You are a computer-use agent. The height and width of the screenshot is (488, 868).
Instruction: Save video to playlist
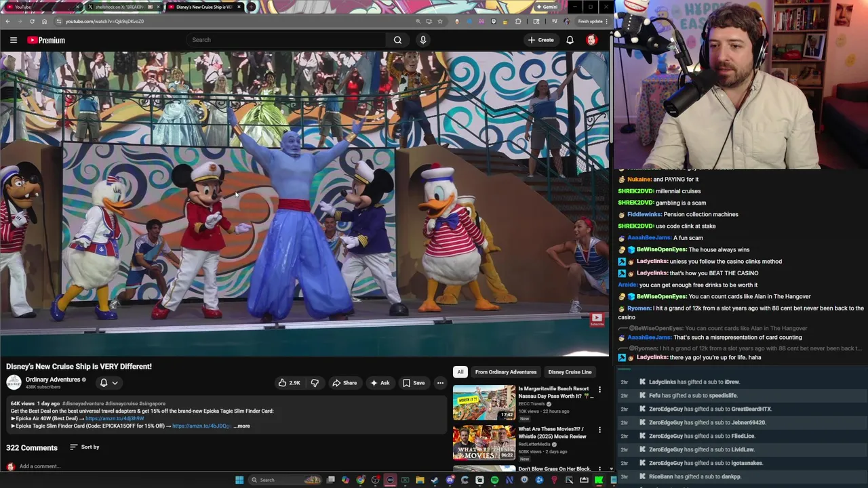[414, 383]
